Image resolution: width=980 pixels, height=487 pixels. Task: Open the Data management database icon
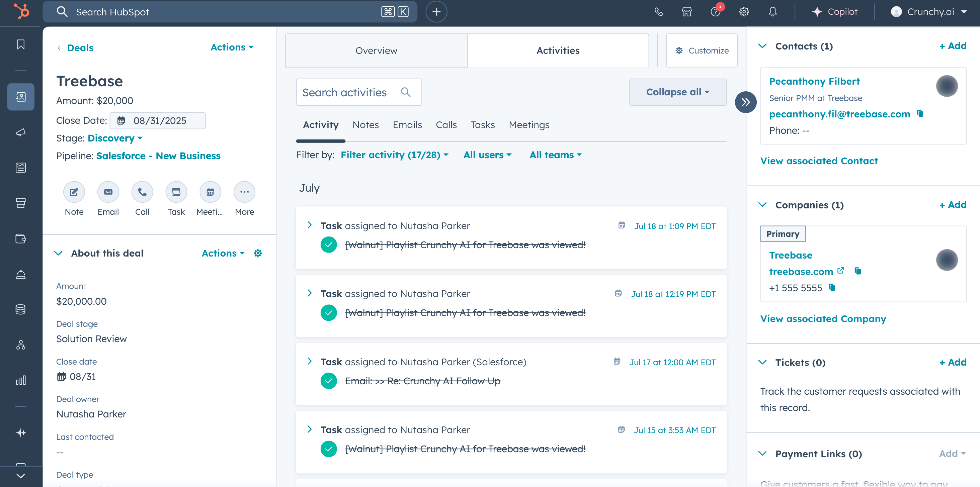pos(21,309)
